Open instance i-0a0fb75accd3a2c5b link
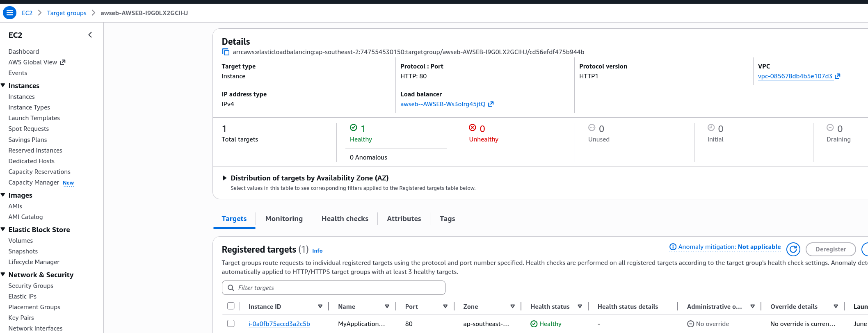 tap(279, 324)
